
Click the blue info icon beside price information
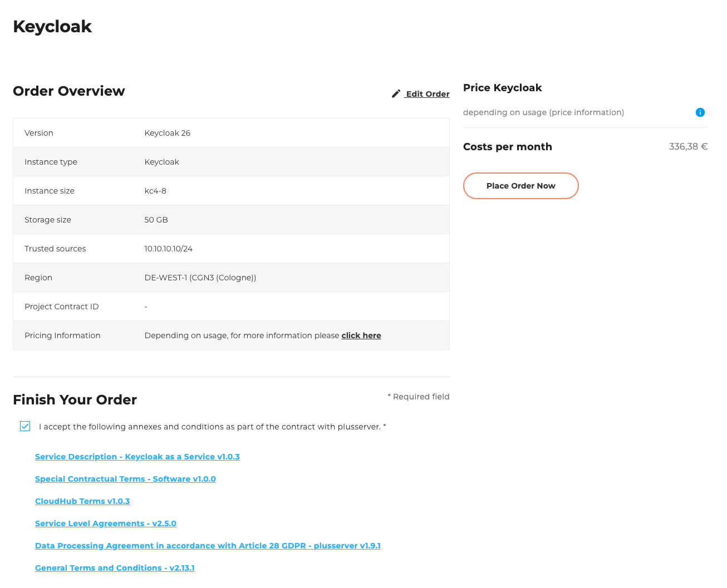700,112
